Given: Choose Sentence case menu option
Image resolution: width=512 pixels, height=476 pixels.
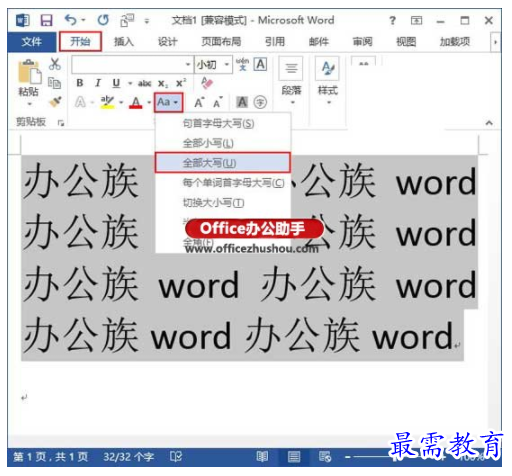Looking at the screenshot, I should coord(223,124).
